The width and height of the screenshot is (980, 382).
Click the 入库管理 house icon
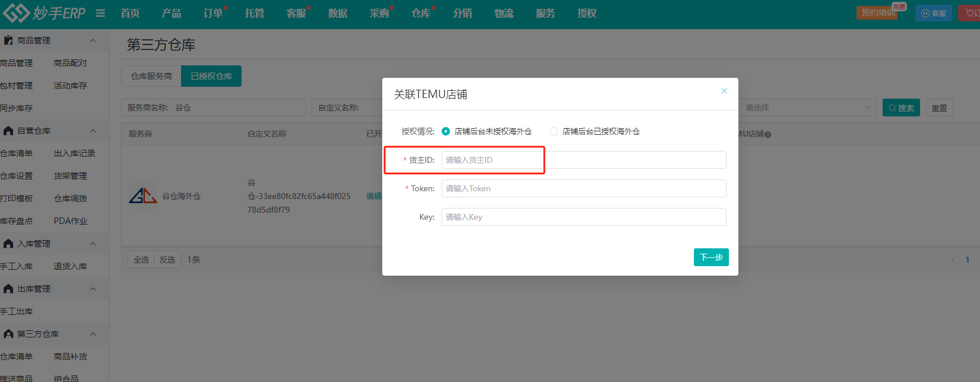[x=8, y=244]
